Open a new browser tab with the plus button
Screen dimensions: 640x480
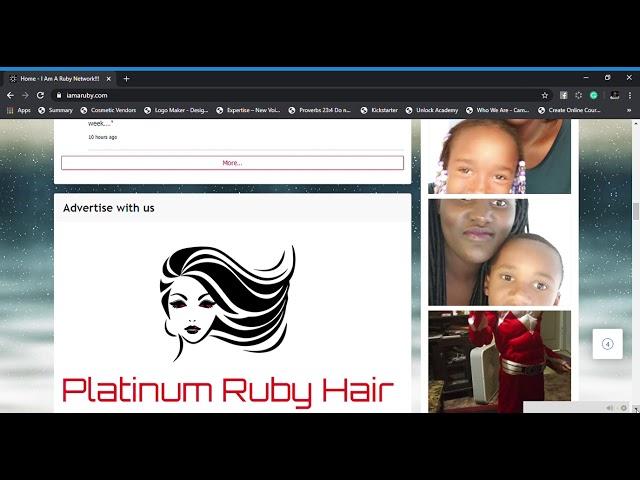click(x=127, y=79)
